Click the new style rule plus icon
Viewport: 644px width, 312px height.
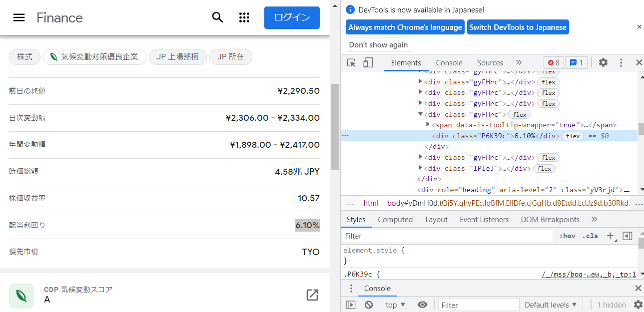[x=611, y=236]
